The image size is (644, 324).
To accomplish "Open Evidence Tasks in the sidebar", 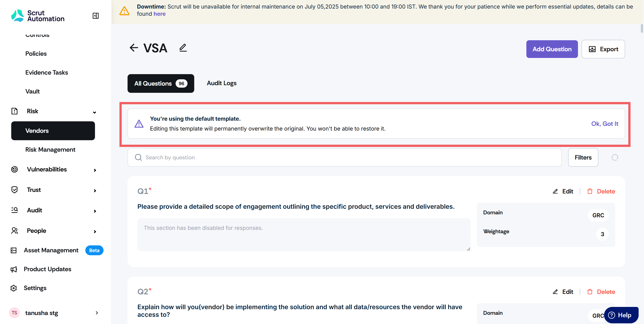I will tap(46, 73).
